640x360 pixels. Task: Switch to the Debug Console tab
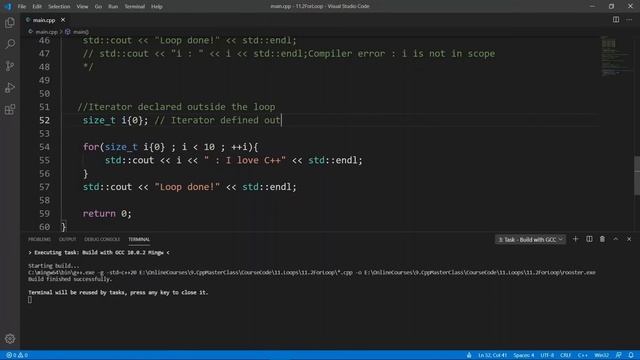pos(102,239)
